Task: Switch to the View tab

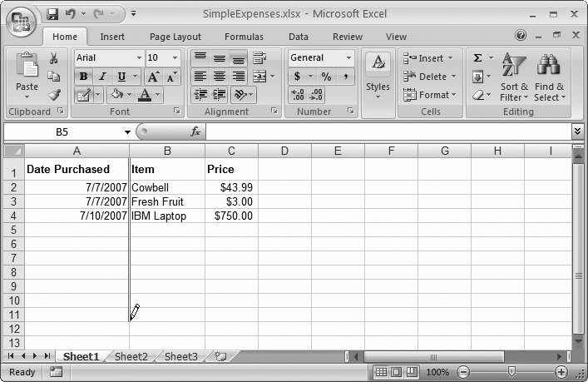Action: [x=396, y=37]
